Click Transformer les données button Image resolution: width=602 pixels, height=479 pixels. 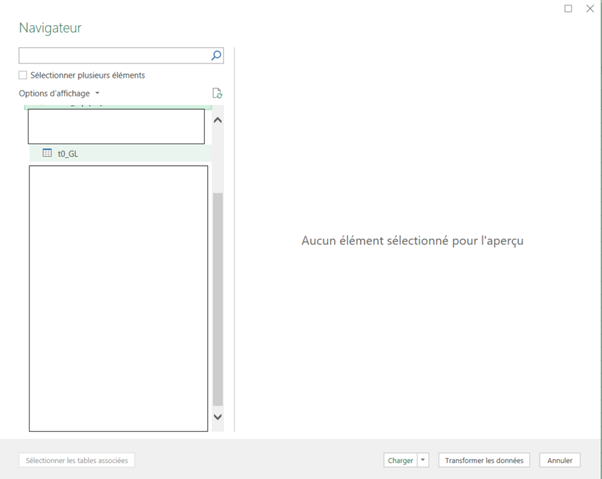pos(484,460)
